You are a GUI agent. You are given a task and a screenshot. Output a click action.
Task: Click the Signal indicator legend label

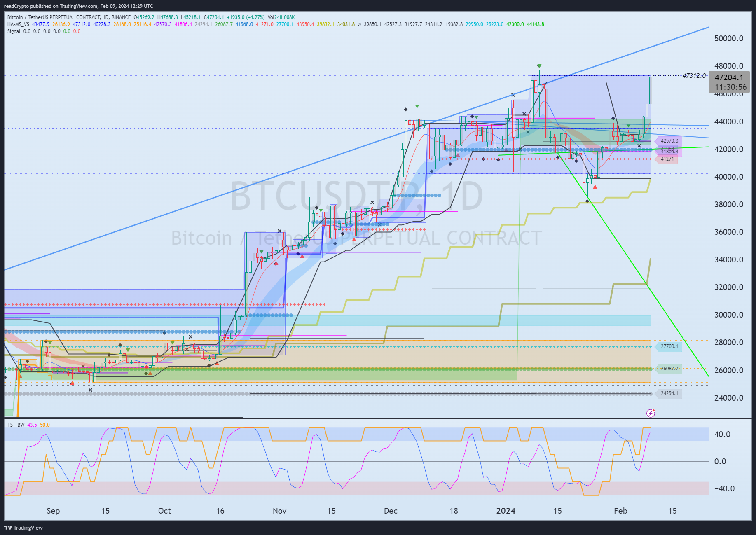coord(14,31)
